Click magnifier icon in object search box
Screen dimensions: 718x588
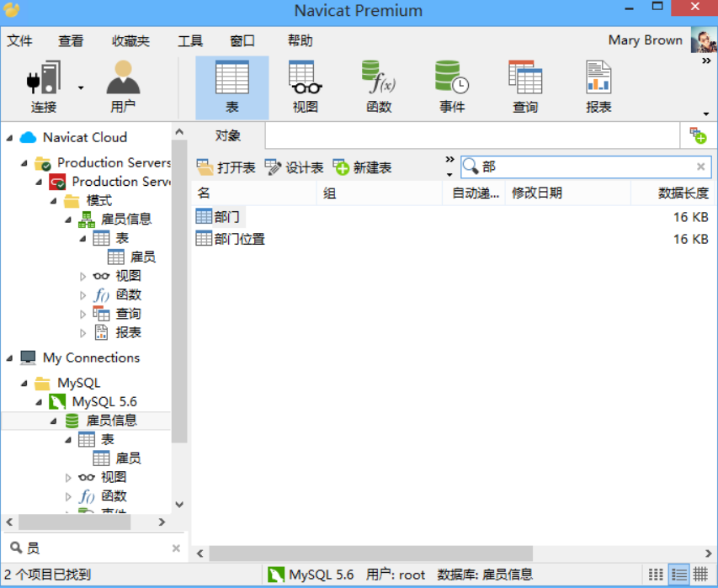point(471,166)
